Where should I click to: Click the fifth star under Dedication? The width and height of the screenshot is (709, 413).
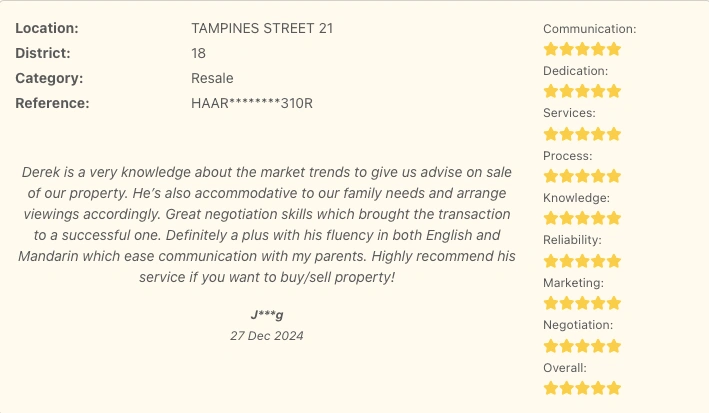click(614, 91)
